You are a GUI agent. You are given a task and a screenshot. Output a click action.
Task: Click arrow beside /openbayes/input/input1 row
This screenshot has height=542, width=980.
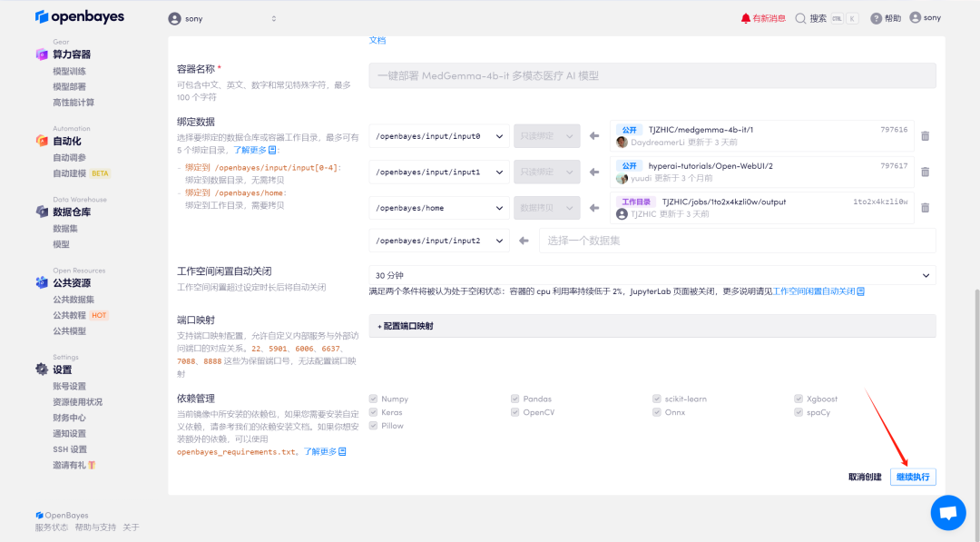[594, 172]
